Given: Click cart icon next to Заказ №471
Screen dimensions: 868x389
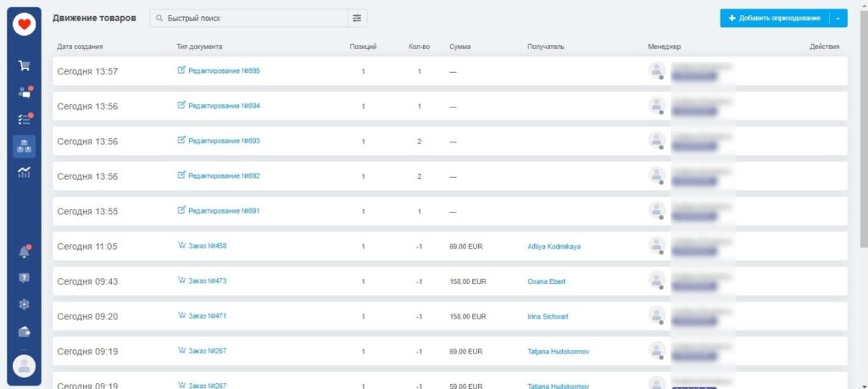Looking at the screenshot, I should coord(181,315).
